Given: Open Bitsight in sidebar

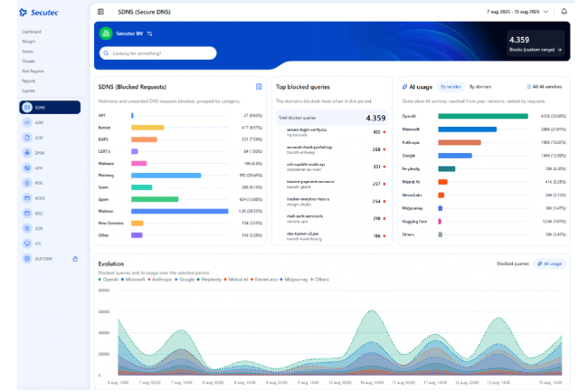Looking at the screenshot, I should tap(29, 42).
